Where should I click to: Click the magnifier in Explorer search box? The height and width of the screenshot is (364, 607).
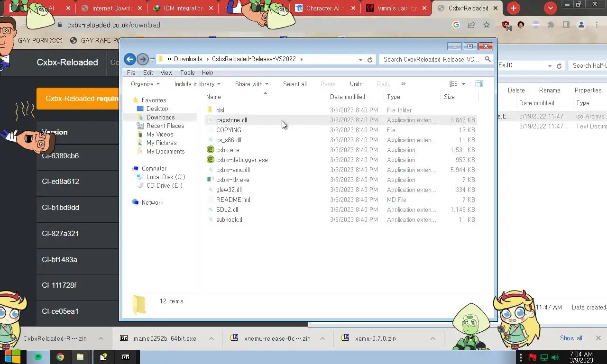coord(488,59)
